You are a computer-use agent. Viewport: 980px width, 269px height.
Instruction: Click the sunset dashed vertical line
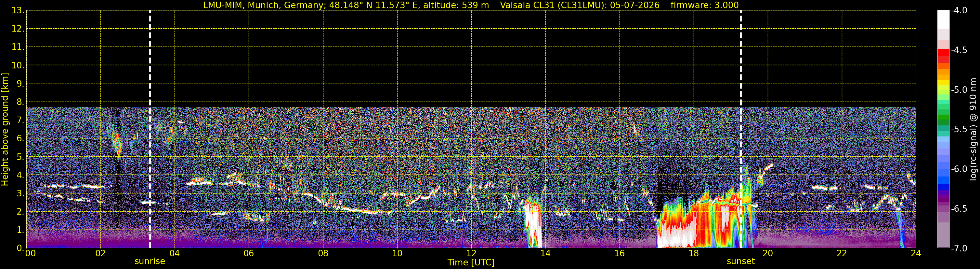pyautogui.click(x=741, y=129)
